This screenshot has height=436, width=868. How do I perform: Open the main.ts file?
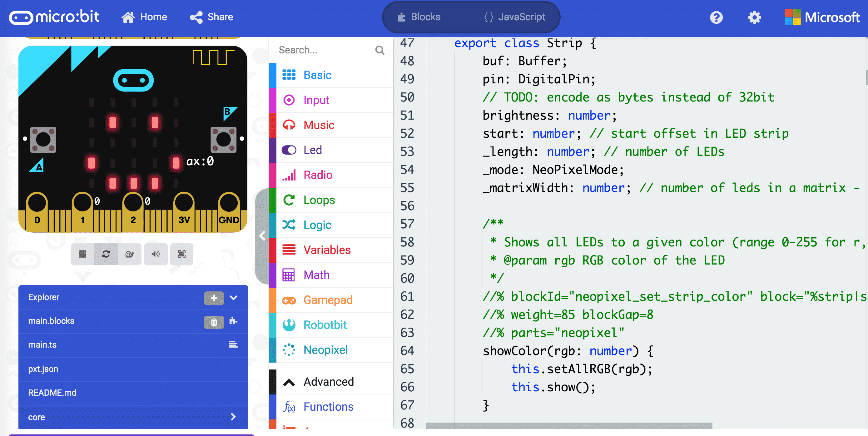click(41, 345)
